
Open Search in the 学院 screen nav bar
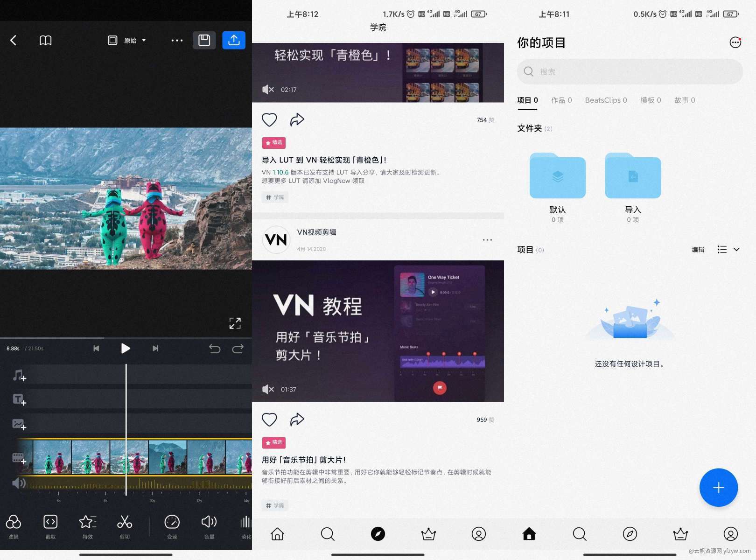[x=328, y=534]
